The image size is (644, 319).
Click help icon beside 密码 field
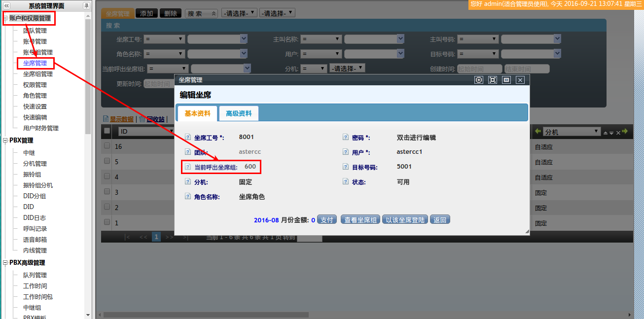point(345,138)
